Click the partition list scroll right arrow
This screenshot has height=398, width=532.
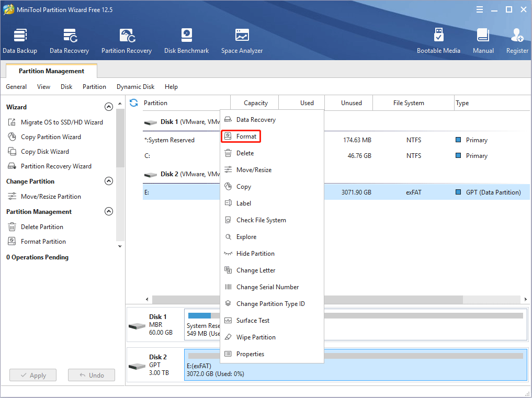pos(526,299)
